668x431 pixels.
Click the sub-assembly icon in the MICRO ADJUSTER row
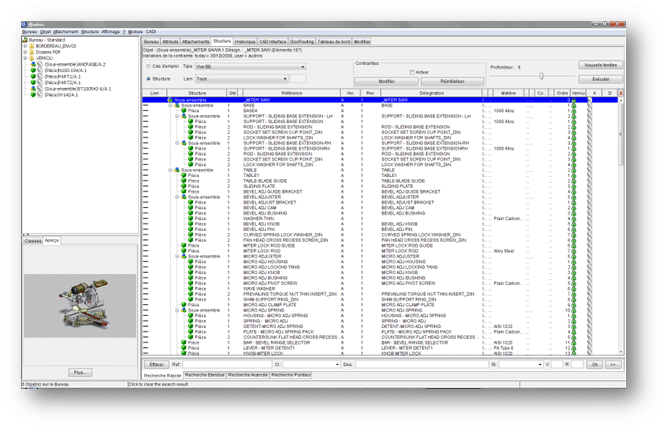click(184, 256)
